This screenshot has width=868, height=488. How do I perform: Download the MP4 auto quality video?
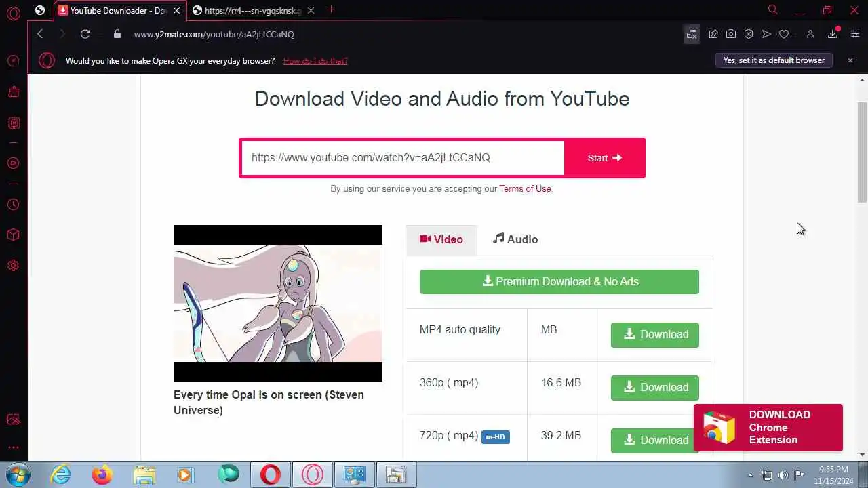point(655,335)
